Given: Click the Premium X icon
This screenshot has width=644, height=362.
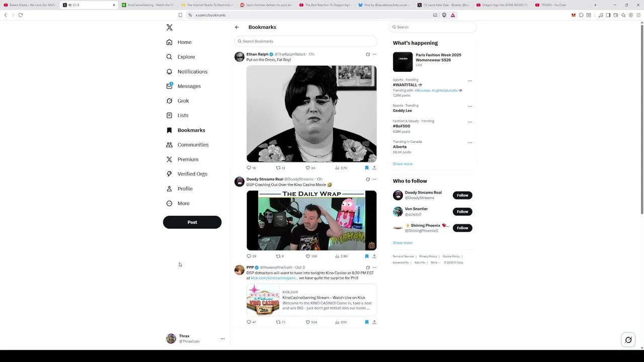Looking at the screenshot, I should click(x=169, y=159).
